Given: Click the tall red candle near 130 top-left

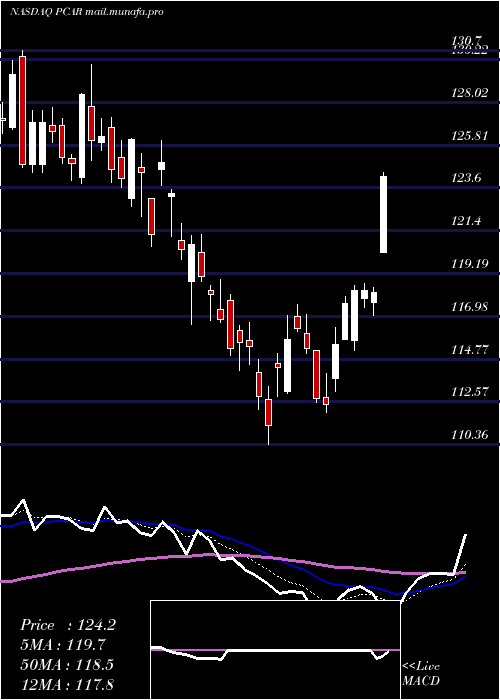Looking at the screenshot, I should 22,110.
